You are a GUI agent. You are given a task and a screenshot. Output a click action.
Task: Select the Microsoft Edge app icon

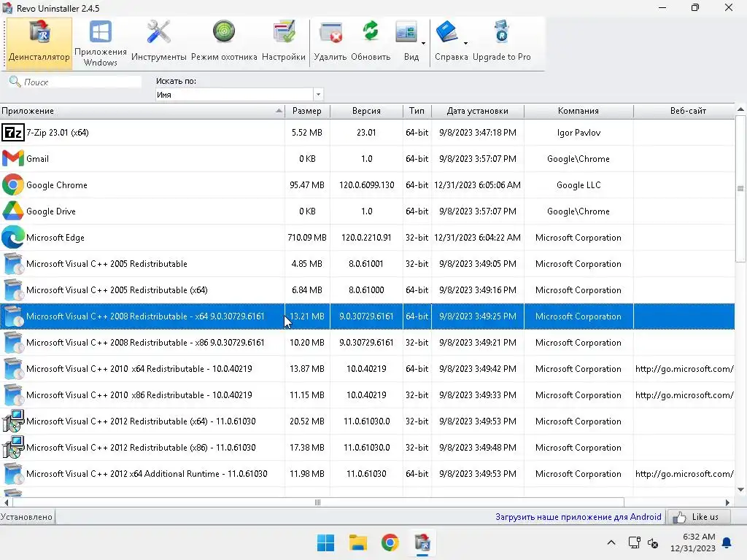pyautogui.click(x=13, y=237)
